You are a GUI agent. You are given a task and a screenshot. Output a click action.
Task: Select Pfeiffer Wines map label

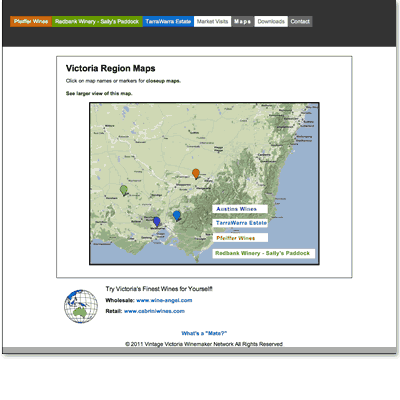pos(240,238)
